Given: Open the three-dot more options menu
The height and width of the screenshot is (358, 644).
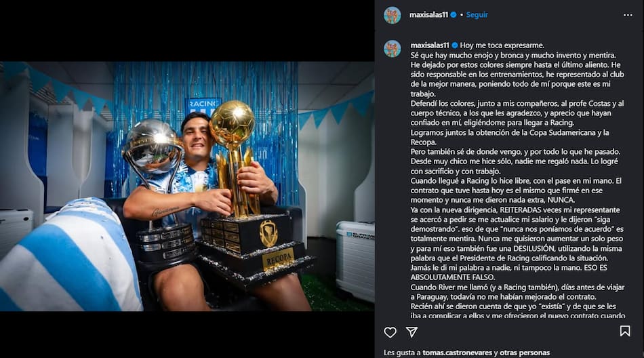Looking at the screenshot, I should [628, 15].
